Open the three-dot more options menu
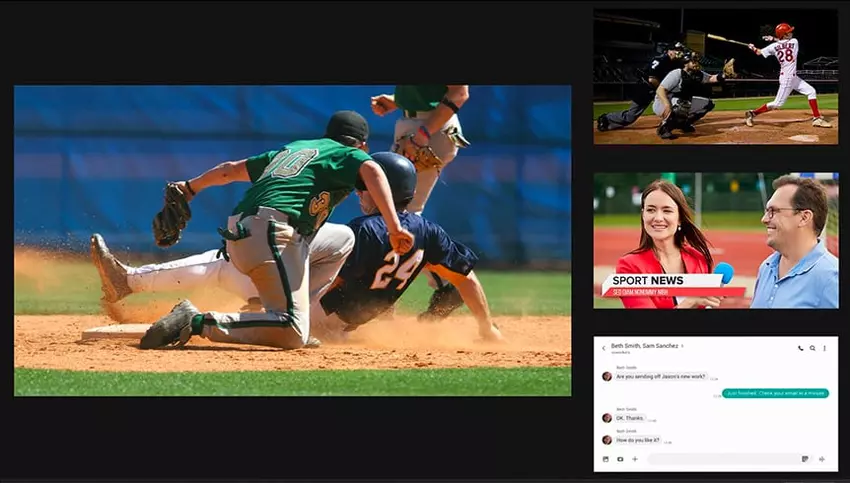 pos(824,348)
